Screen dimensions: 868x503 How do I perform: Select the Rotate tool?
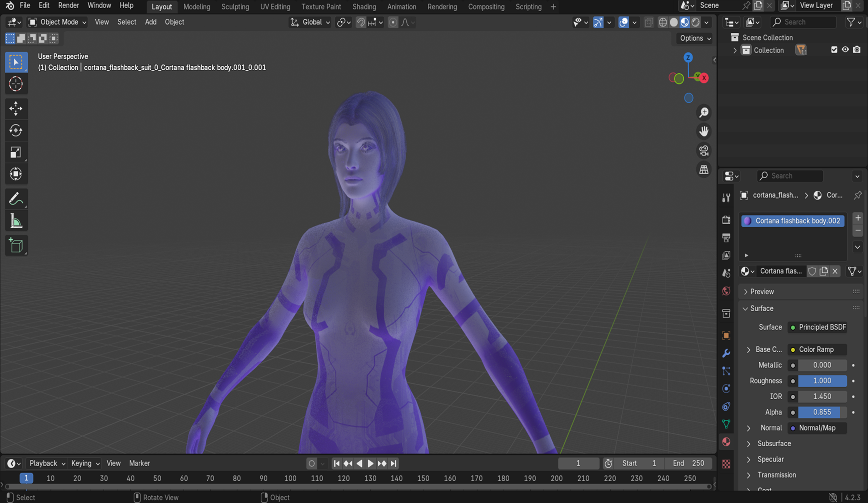point(16,130)
